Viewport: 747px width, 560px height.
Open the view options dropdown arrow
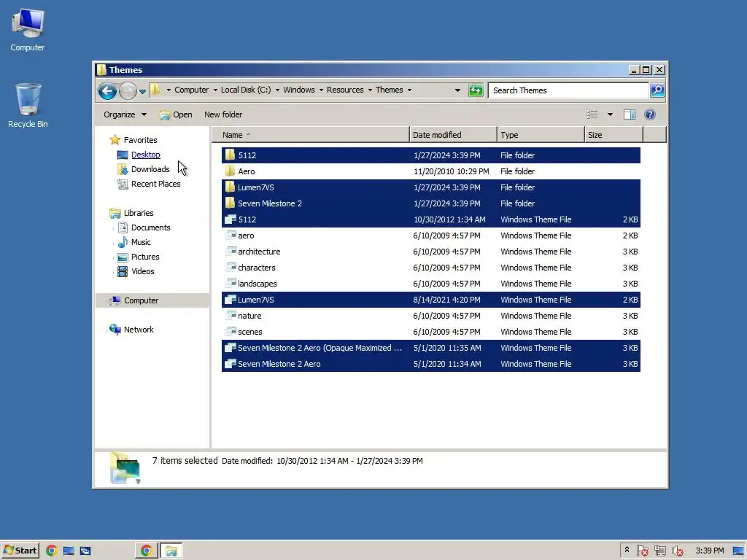tap(610, 114)
